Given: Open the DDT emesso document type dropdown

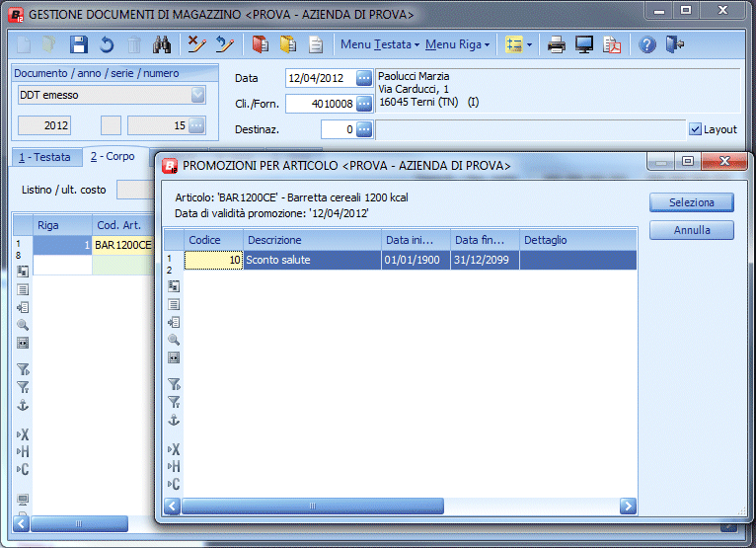Looking at the screenshot, I should (x=197, y=95).
